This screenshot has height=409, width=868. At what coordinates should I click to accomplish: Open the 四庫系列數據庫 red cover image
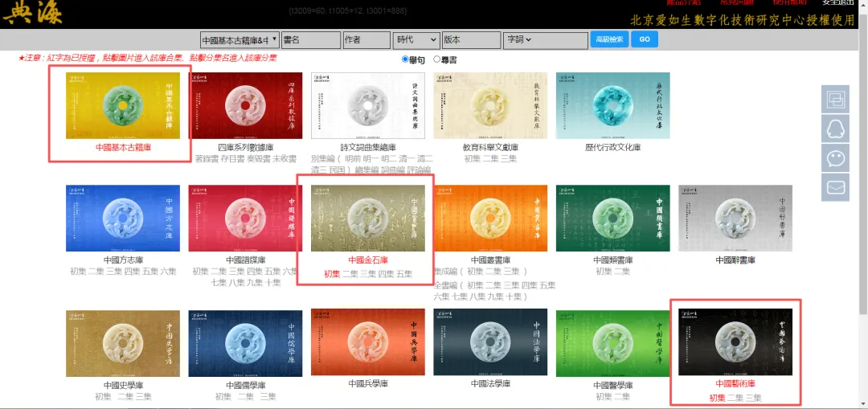point(245,105)
